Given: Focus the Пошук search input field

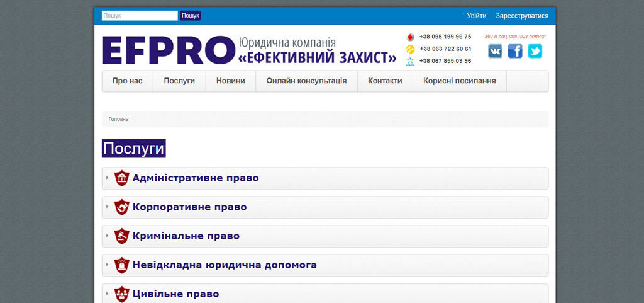Looking at the screenshot, I should click(140, 16).
